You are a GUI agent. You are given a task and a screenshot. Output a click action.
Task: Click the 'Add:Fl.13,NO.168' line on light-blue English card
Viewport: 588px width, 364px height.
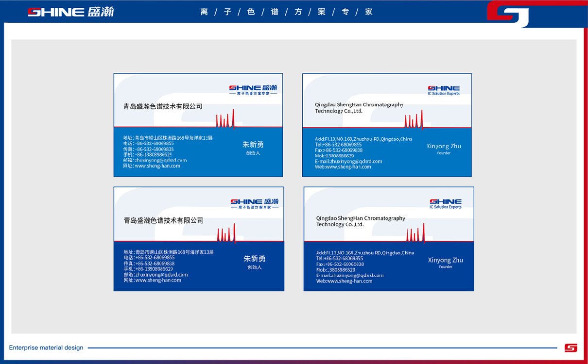(x=363, y=139)
